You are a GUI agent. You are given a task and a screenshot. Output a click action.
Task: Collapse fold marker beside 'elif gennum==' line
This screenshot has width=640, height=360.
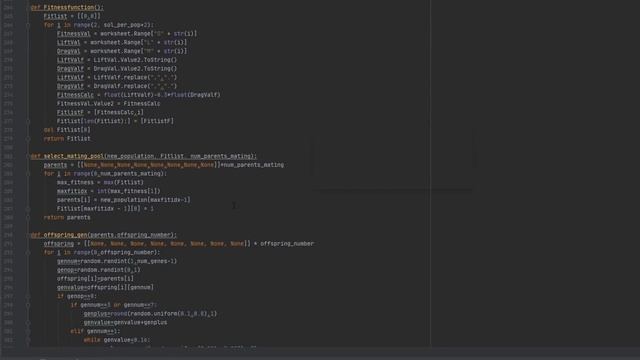28,331
